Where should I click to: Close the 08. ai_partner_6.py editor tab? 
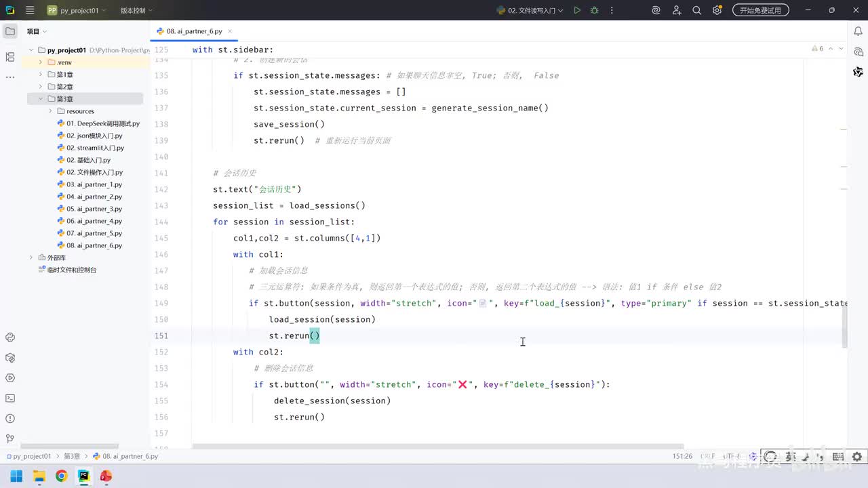tap(230, 31)
